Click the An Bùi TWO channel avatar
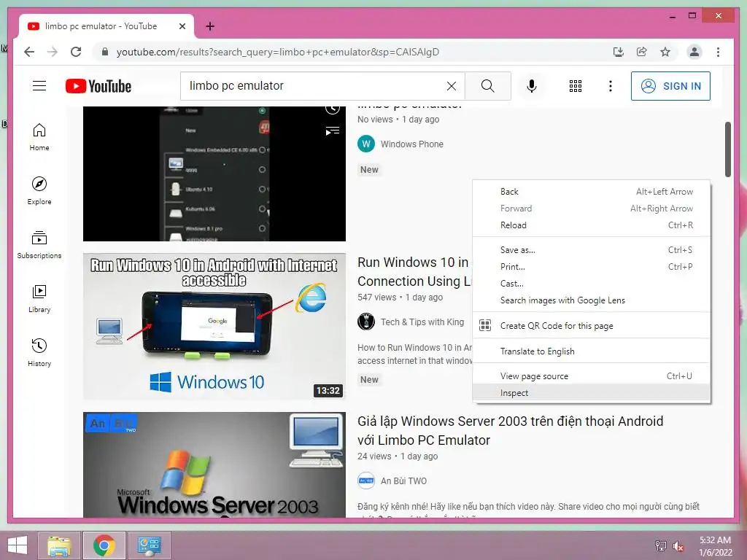This screenshot has height=560, width=747. point(366,481)
